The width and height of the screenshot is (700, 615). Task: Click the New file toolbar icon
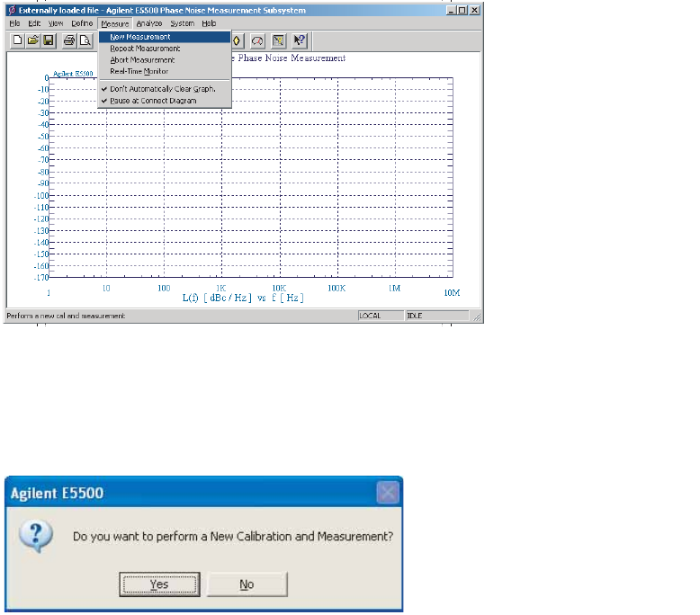(17, 40)
